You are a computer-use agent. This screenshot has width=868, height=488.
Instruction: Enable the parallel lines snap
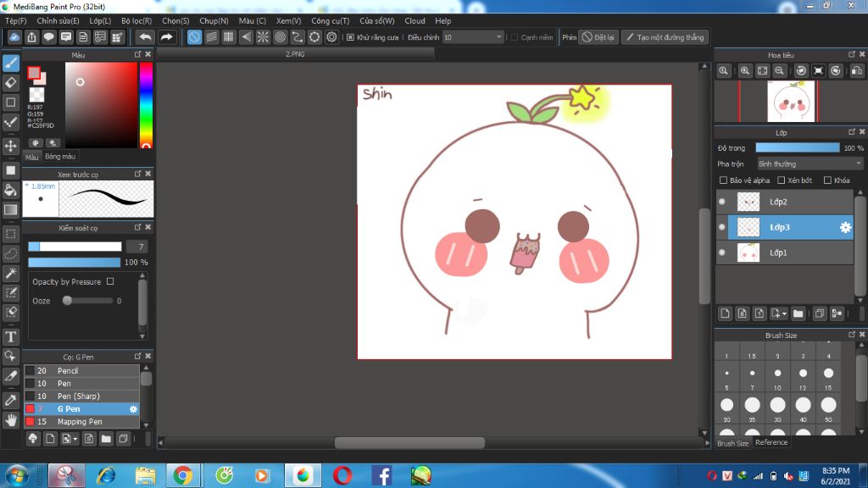[x=211, y=37]
